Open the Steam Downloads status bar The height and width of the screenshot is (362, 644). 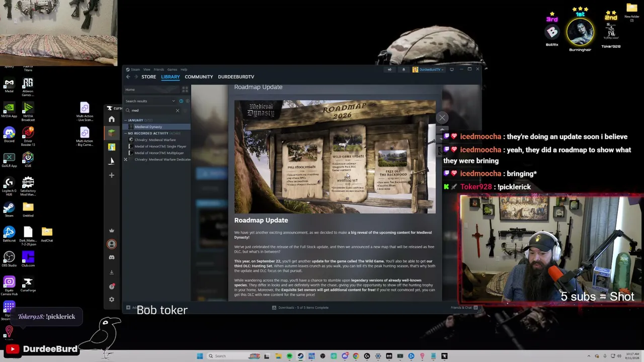tap(301, 308)
